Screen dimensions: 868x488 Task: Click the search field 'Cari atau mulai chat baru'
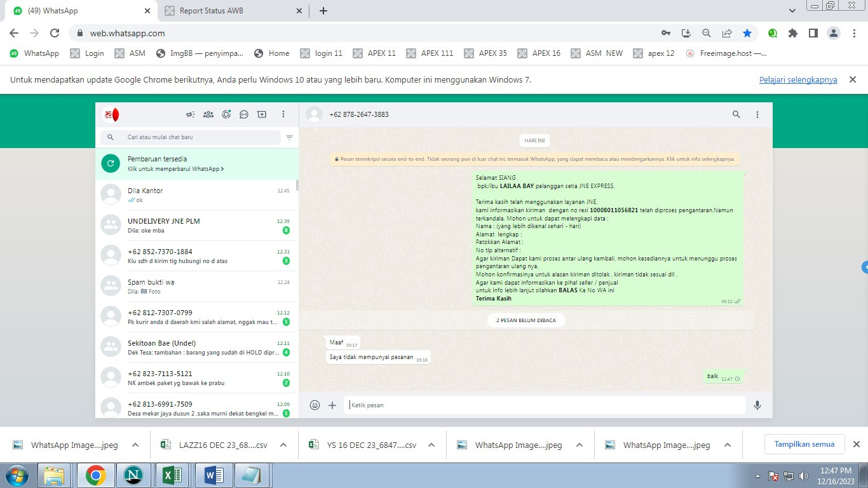click(x=191, y=137)
